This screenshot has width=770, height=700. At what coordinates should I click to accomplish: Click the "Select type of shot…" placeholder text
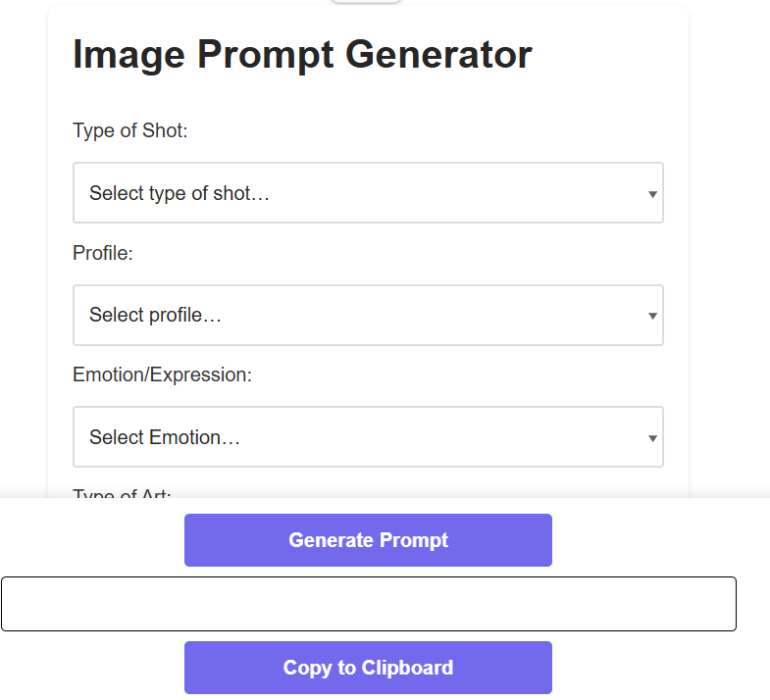pos(179,193)
